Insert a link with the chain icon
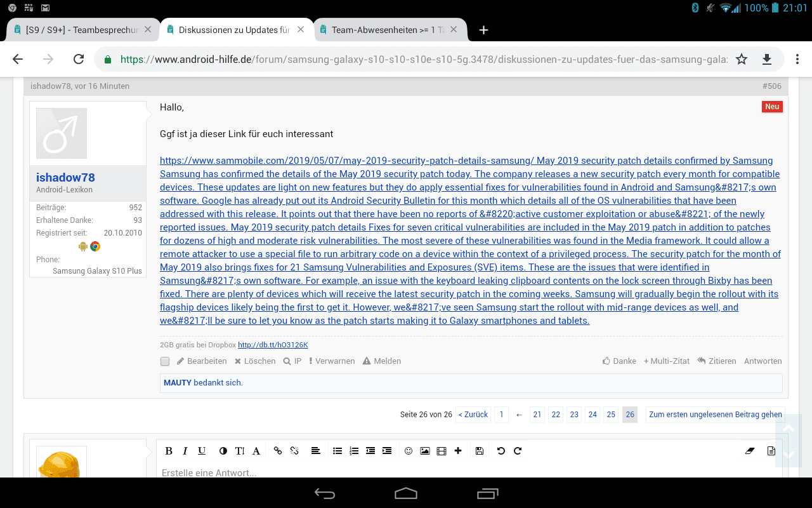The height and width of the screenshot is (508, 812). (278, 451)
